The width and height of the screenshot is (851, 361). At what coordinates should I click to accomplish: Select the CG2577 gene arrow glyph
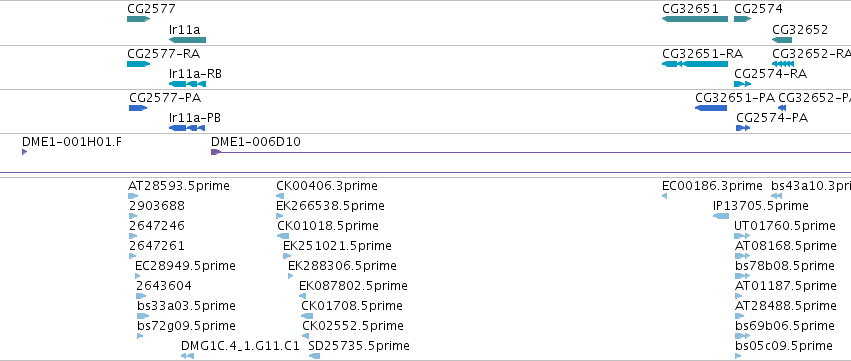click(138, 19)
